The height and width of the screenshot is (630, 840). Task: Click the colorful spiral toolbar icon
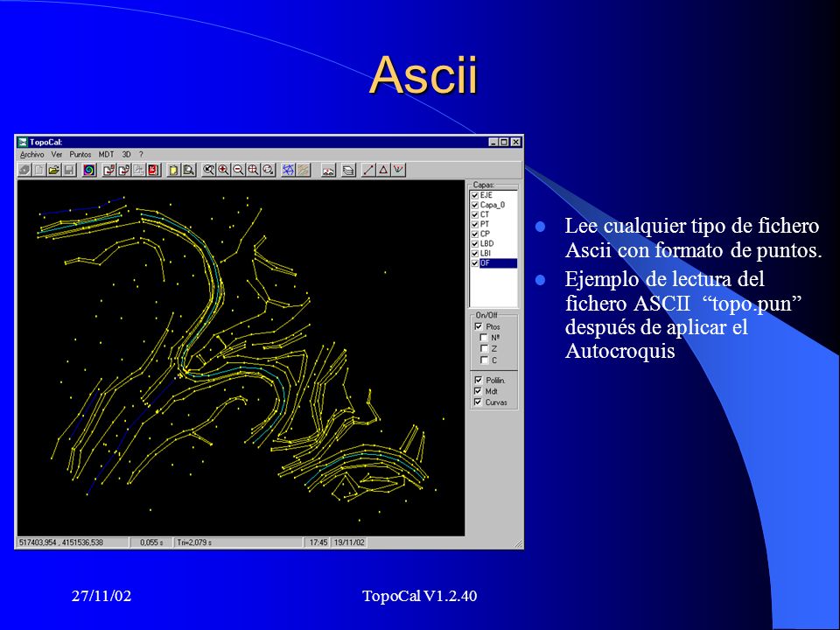[x=89, y=170]
